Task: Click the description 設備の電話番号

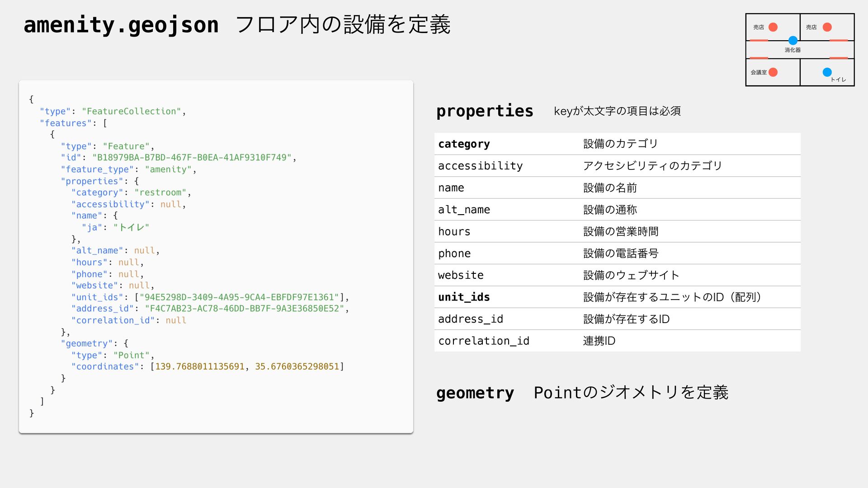Action: coord(621,253)
